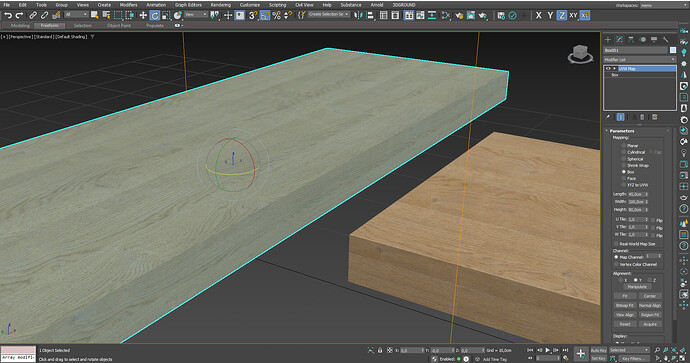Select XYZ to UVW mapping option
This screenshot has height=363, width=690.
click(x=624, y=185)
